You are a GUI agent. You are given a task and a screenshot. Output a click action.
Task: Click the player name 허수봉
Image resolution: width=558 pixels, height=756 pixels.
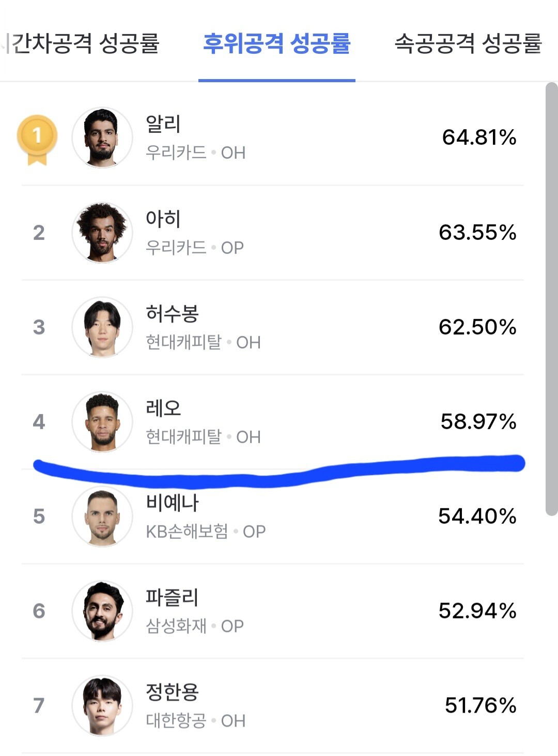pyautogui.click(x=172, y=313)
